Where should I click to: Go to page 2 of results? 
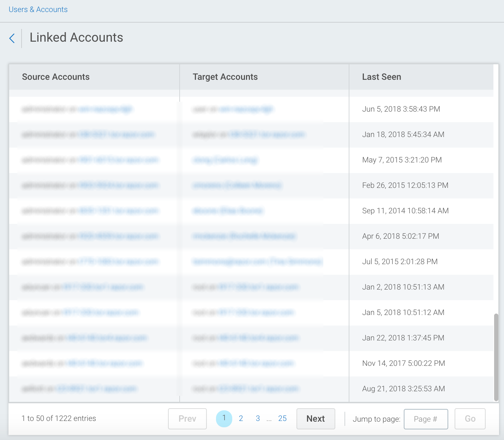click(241, 418)
